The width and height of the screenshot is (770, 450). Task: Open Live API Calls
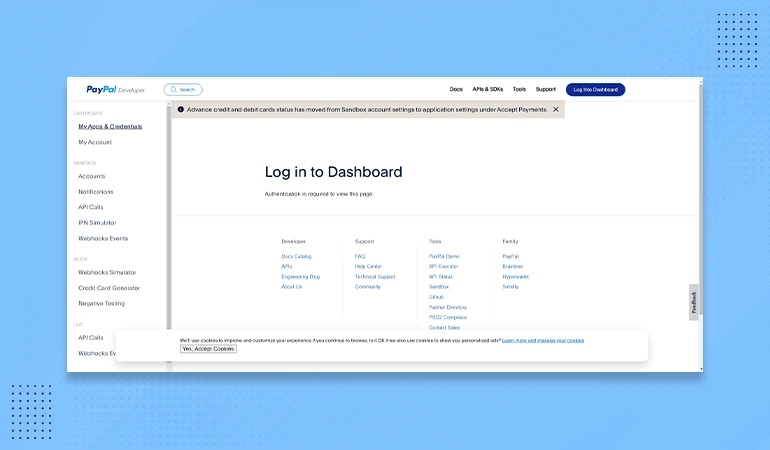(91, 338)
